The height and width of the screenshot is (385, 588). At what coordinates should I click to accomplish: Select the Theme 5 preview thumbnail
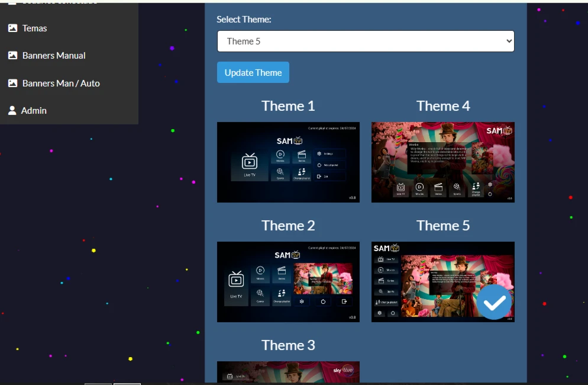click(443, 282)
